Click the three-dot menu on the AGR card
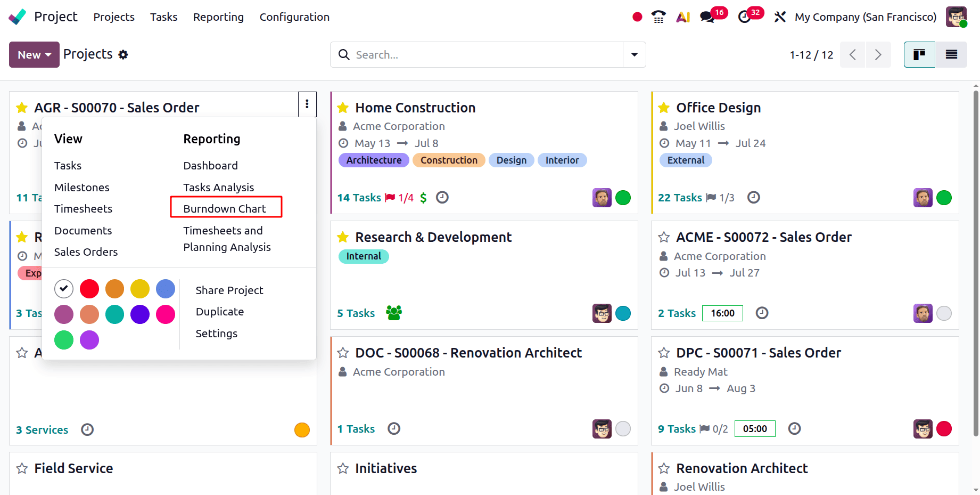The width and height of the screenshot is (980, 495). tap(307, 104)
